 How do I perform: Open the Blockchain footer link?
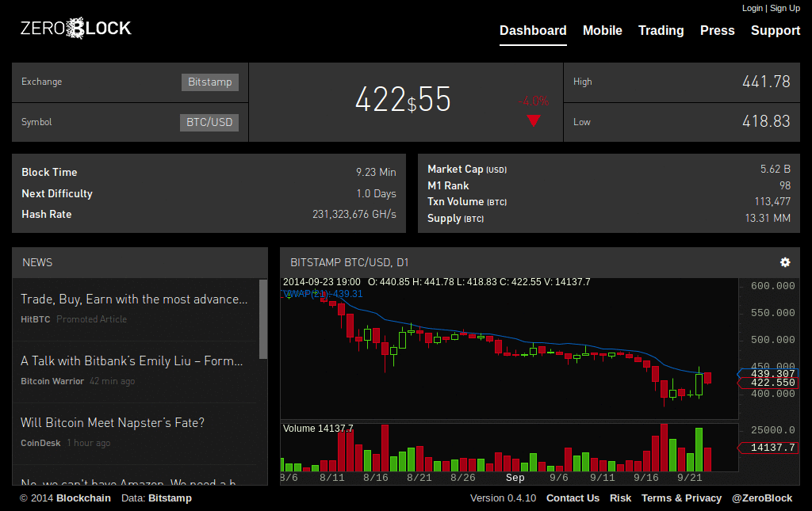click(x=83, y=498)
